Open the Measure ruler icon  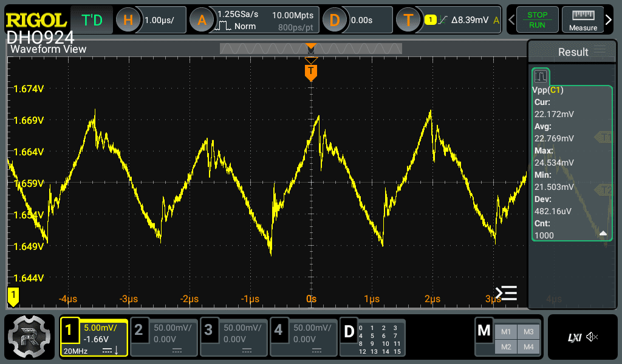(x=583, y=15)
